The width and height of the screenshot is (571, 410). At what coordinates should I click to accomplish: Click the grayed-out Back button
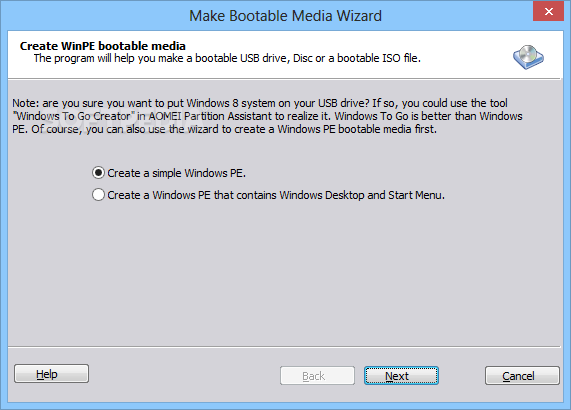[317, 375]
